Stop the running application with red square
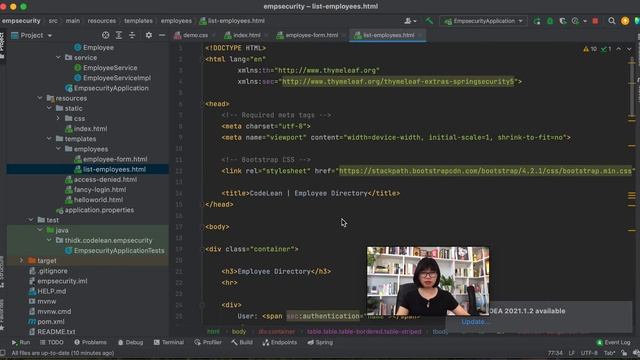 595,21
